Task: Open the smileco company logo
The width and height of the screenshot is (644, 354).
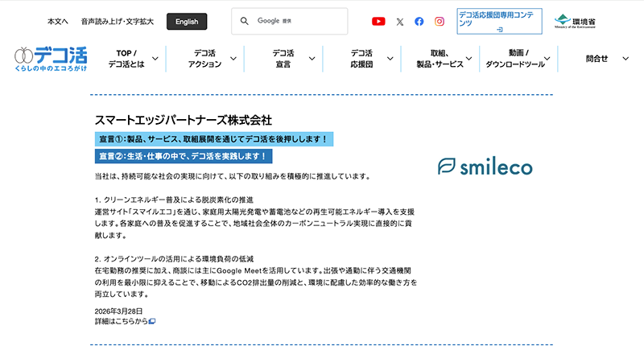Action: [485, 167]
